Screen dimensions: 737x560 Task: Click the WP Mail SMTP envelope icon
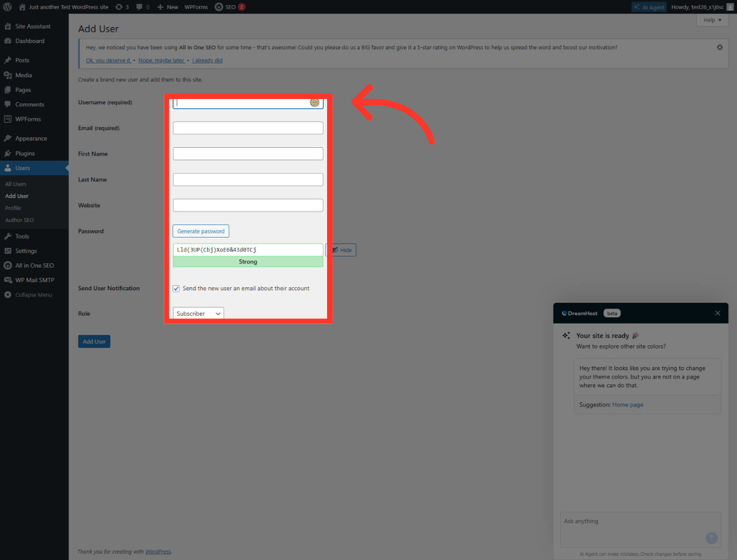coord(8,280)
